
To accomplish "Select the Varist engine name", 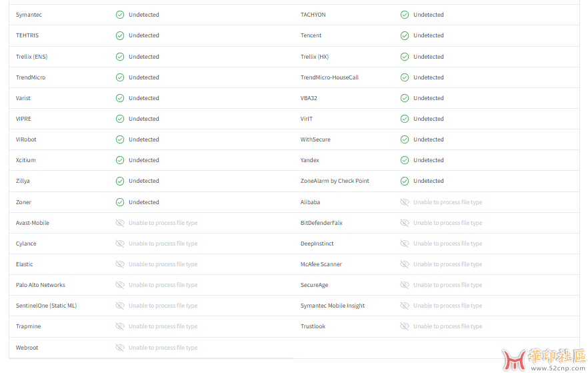I will click(x=23, y=98).
